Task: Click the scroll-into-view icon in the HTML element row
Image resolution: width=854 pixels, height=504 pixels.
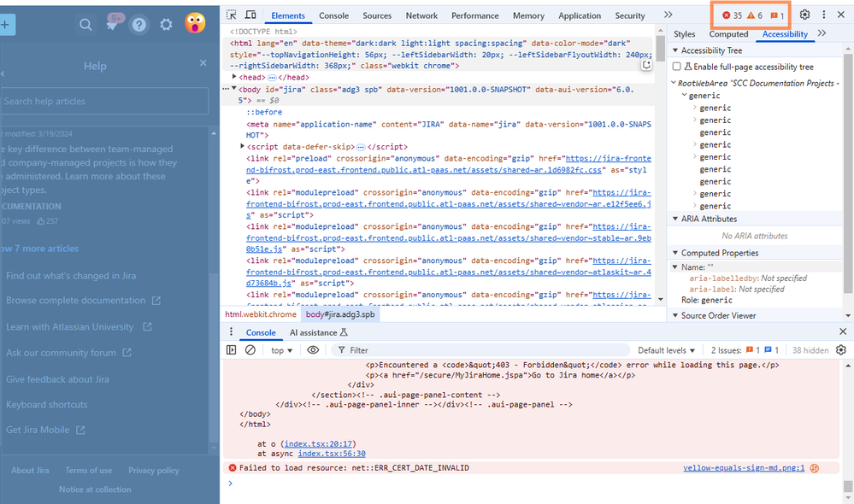Action: pyautogui.click(x=646, y=65)
